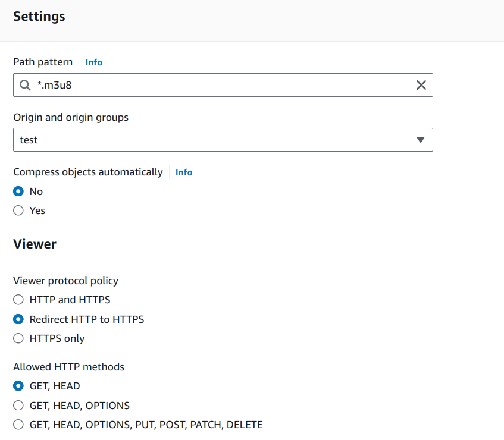
Task: Click Info next to Compress objects automatically
Action: pyautogui.click(x=183, y=172)
